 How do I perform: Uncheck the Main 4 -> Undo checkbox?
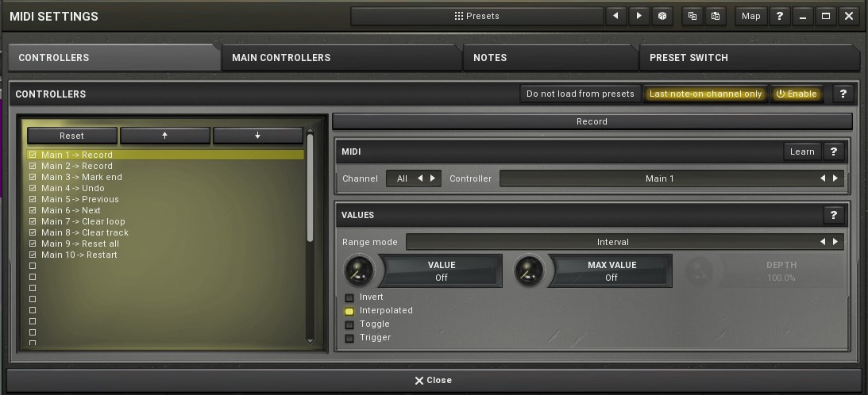pyautogui.click(x=33, y=188)
